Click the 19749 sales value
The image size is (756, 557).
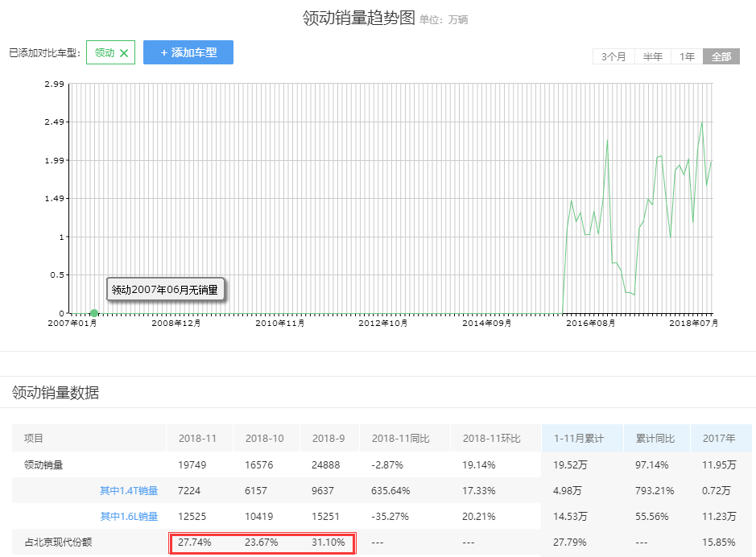click(x=192, y=465)
